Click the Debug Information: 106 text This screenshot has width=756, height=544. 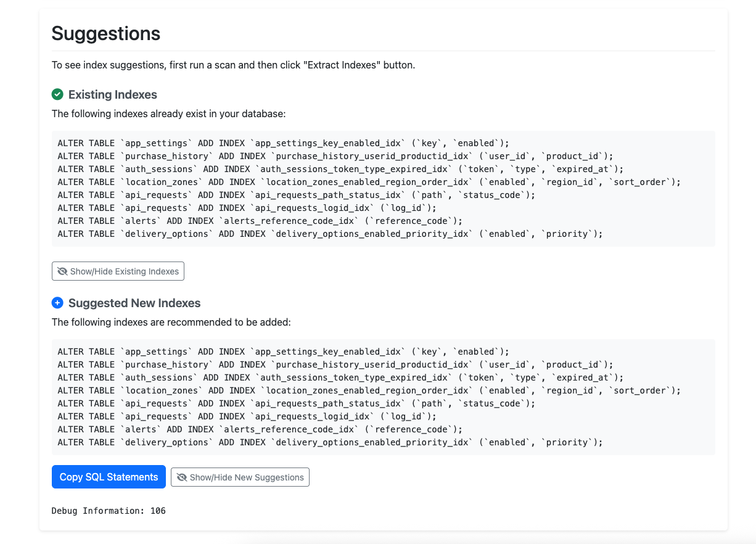pyautogui.click(x=109, y=511)
